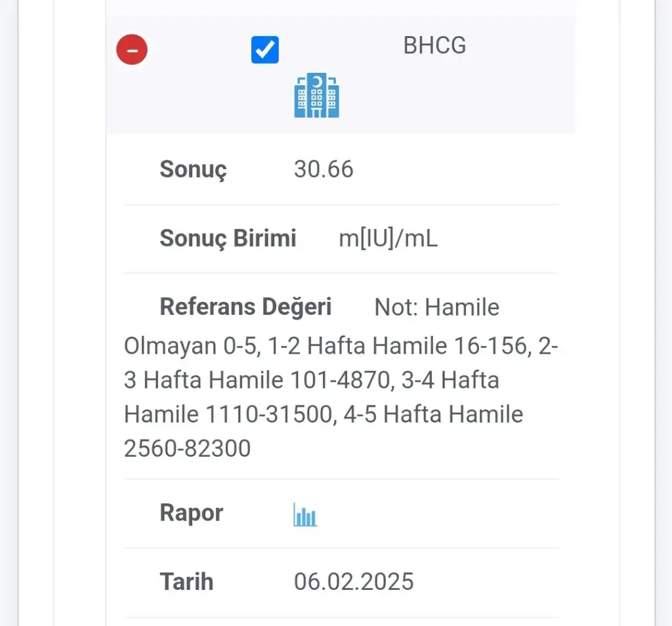Image resolution: width=672 pixels, height=626 pixels.
Task: Select the date 06.02.2025
Action: pyautogui.click(x=354, y=581)
